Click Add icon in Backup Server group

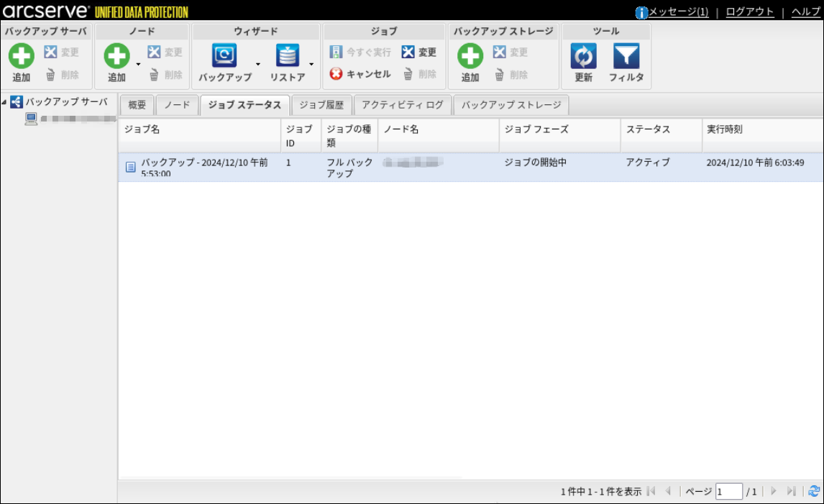coord(21,56)
